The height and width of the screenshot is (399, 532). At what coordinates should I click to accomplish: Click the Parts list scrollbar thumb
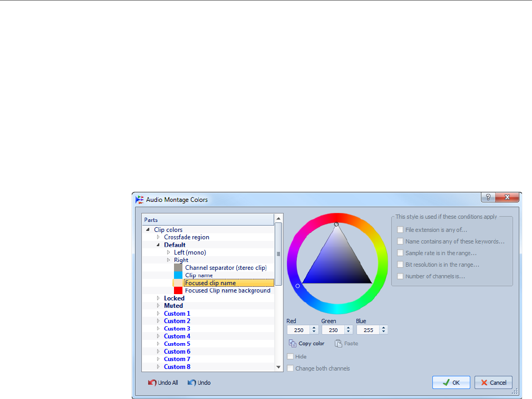278,254
